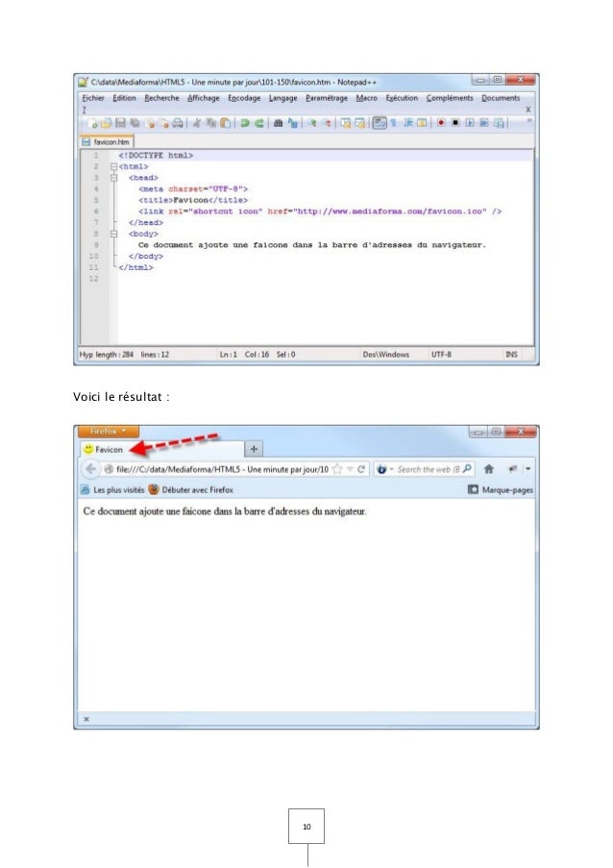Click the Save recorded macro icon

(x=499, y=123)
